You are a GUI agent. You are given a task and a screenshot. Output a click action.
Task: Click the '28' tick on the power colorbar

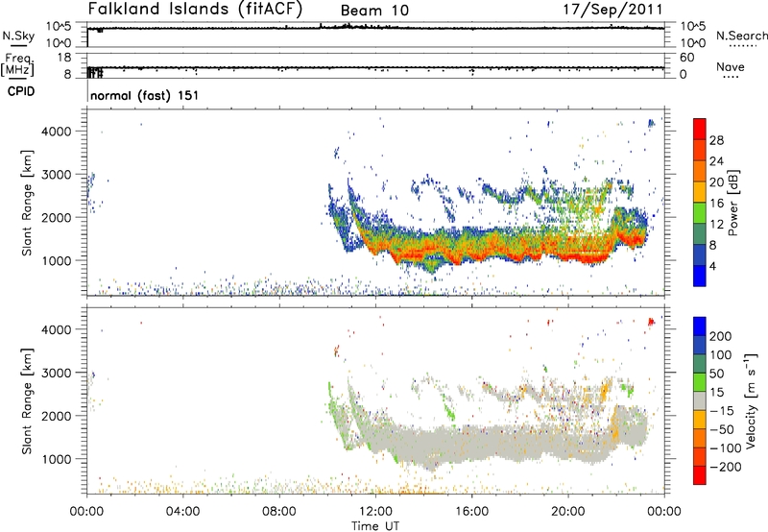click(716, 140)
